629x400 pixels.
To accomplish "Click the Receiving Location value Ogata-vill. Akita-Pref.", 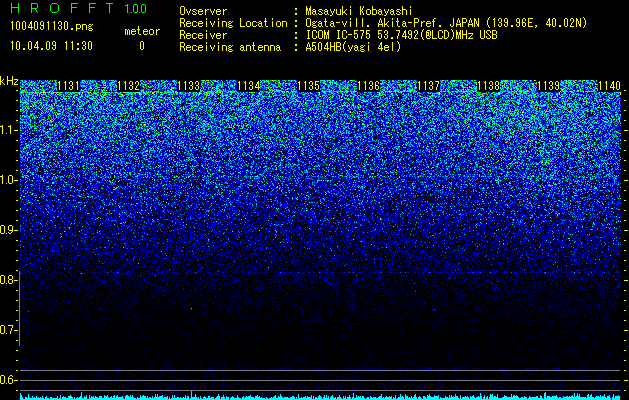I will (375, 23).
